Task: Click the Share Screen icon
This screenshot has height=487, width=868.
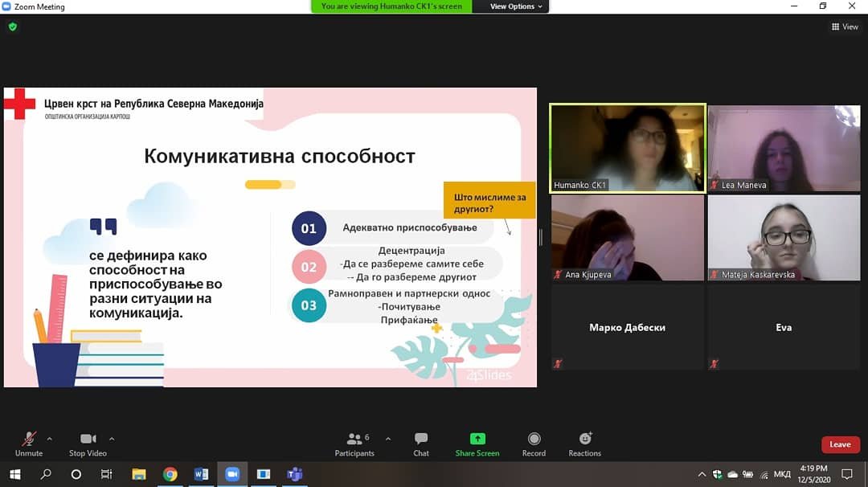Action: point(477,439)
